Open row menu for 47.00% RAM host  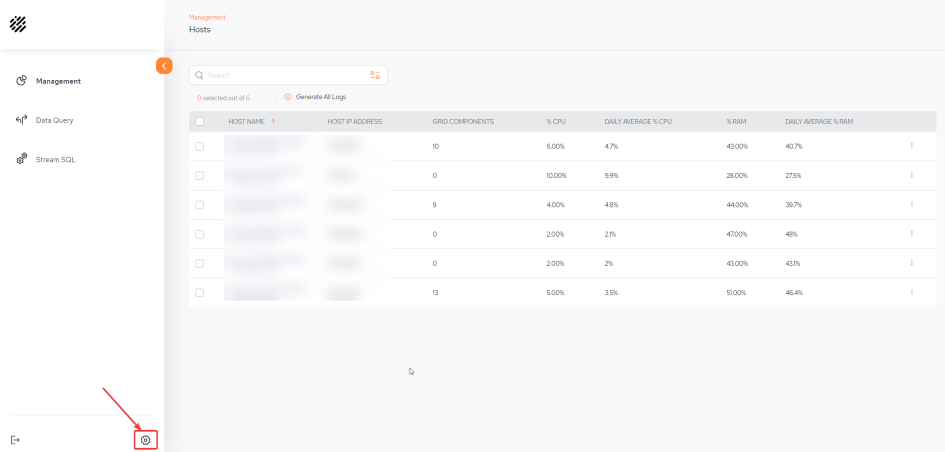911,233
